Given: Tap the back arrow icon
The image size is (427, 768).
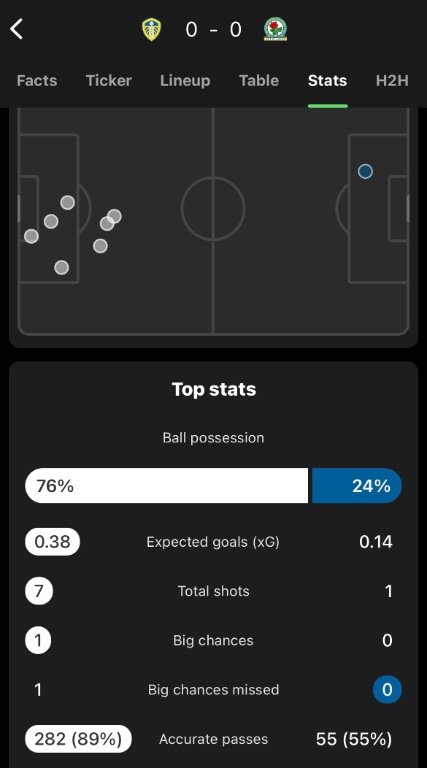Looking at the screenshot, I should click(x=17, y=29).
